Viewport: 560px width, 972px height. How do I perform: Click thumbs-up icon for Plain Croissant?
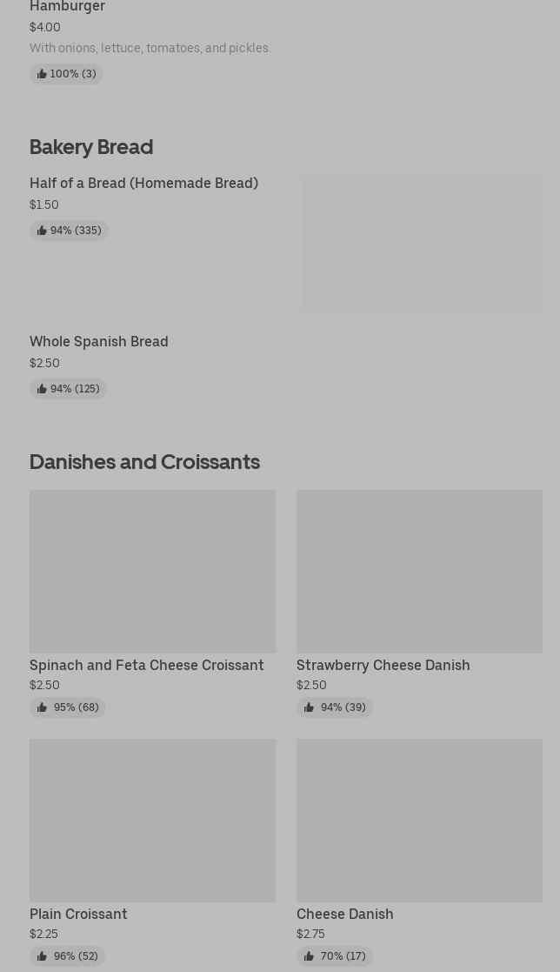pos(42,956)
